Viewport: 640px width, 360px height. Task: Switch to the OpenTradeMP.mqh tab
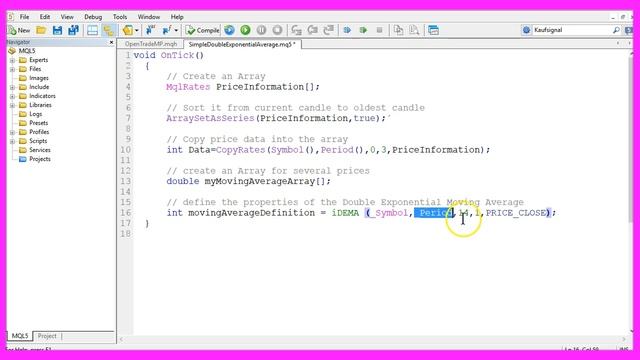click(151, 44)
